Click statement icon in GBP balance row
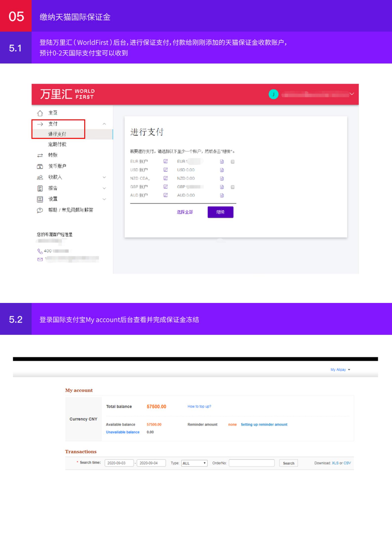The image size is (392, 555). (222, 187)
